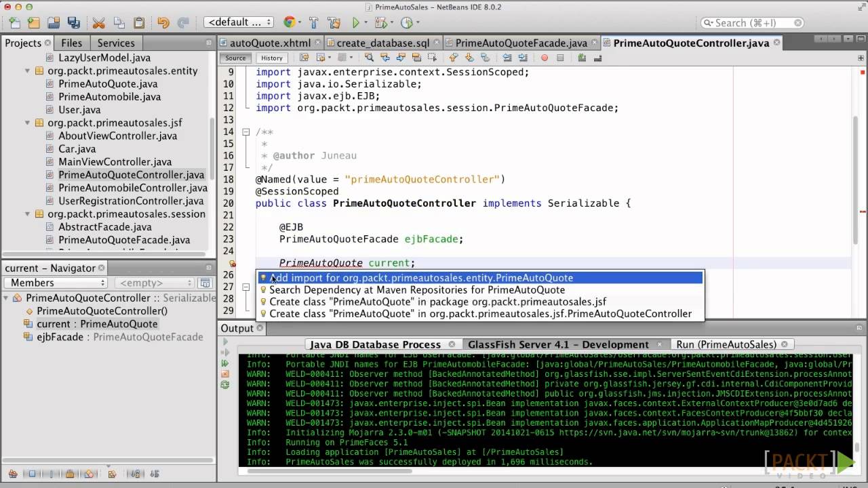This screenshot has width=868, height=488.
Task: Choose Search Dependency at Maven Repositories hint
Action: (481, 290)
